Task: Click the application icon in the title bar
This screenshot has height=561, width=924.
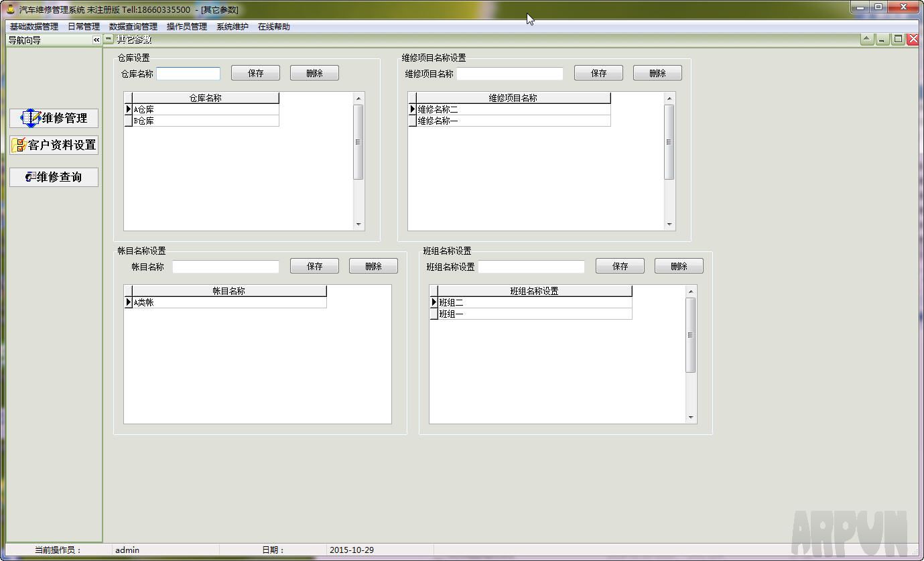Action: click(x=11, y=9)
